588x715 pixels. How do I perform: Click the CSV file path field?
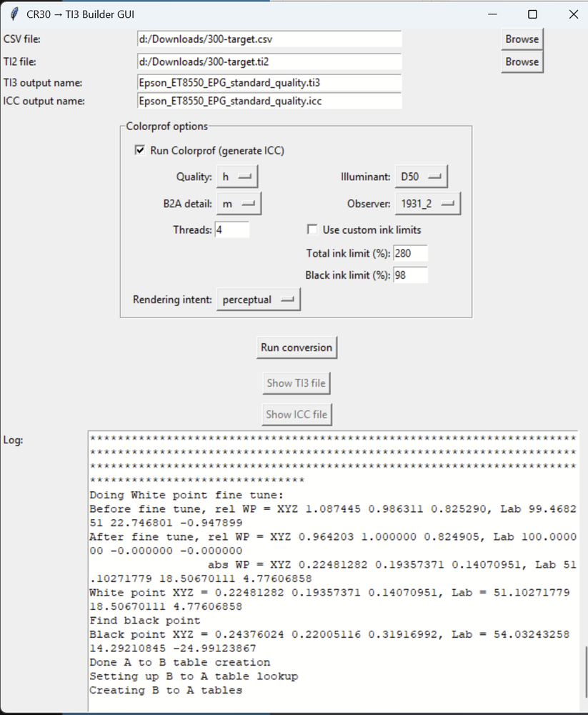pos(269,39)
